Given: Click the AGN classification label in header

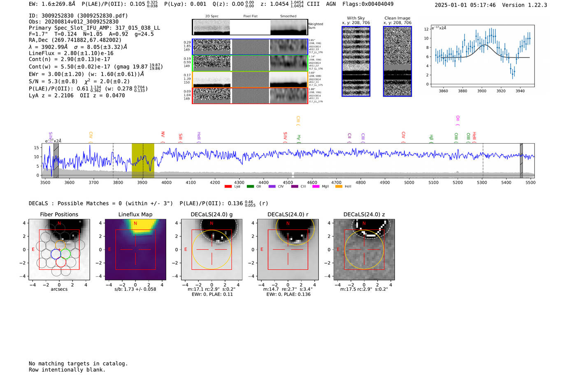Looking at the screenshot, I should pyautogui.click(x=331, y=4).
